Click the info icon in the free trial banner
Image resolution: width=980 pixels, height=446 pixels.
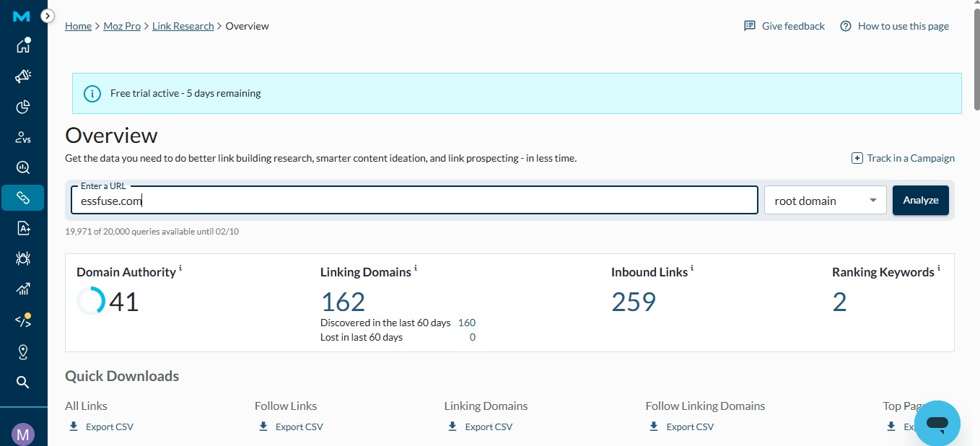click(92, 93)
